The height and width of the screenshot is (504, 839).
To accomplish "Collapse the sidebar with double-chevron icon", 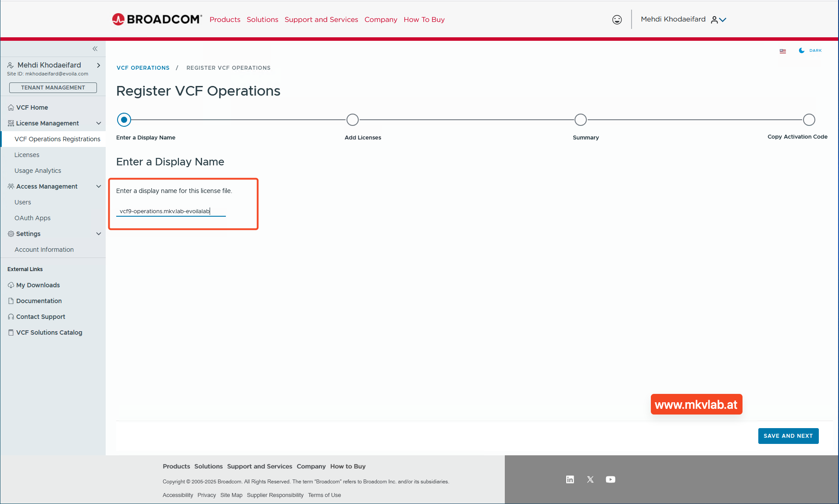I will pos(95,49).
